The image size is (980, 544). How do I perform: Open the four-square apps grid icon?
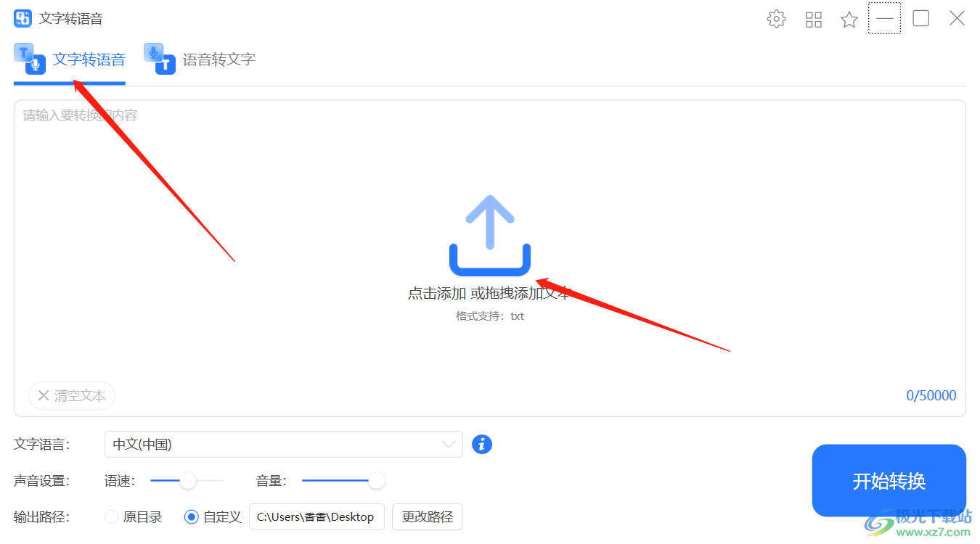[814, 20]
